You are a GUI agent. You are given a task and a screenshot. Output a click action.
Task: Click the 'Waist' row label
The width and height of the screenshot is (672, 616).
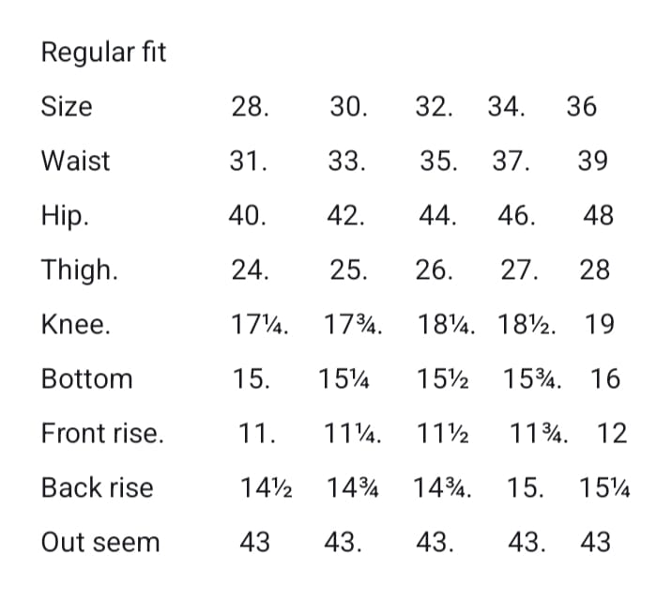tap(75, 162)
